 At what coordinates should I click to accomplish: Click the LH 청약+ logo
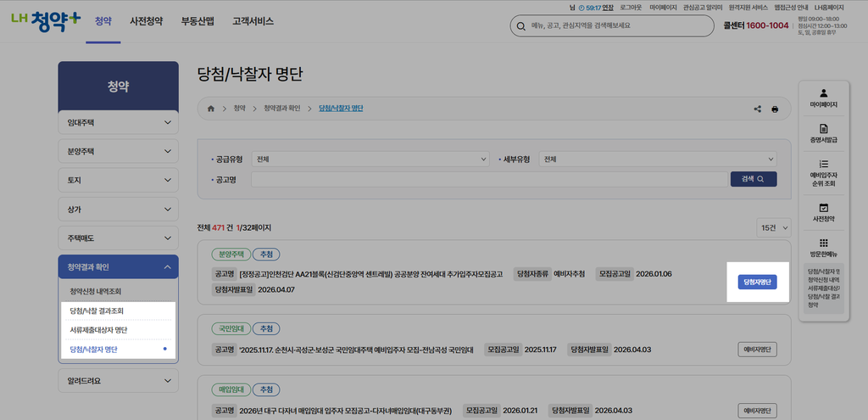point(46,21)
